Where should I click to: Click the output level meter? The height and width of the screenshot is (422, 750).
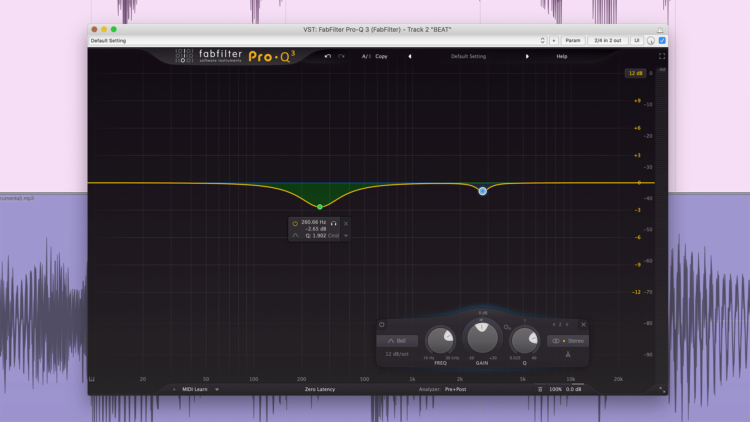coord(661,225)
